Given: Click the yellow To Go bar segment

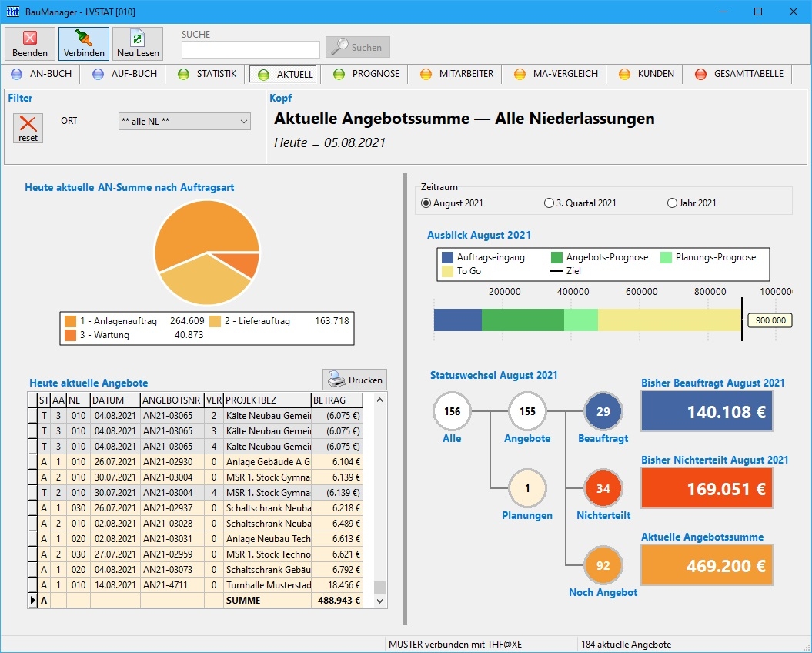Looking at the screenshot, I should pos(669,320).
